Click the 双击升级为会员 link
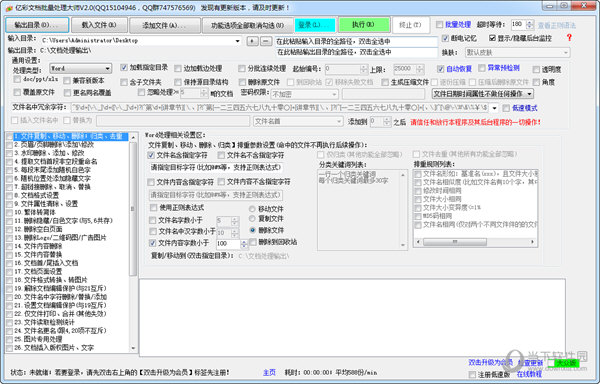 tap(491, 362)
